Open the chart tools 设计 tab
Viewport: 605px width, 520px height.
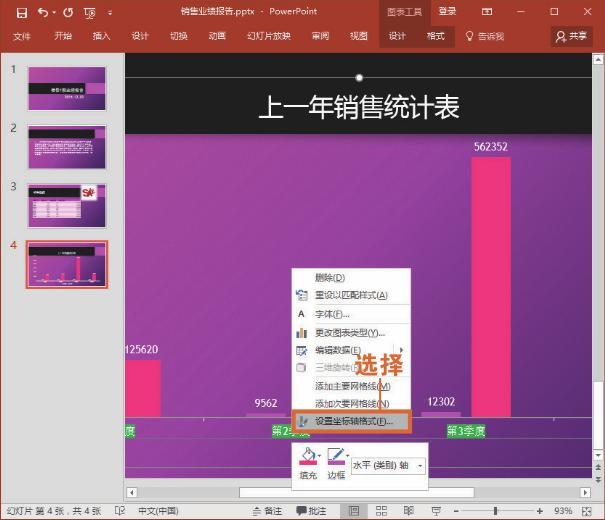pyautogui.click(x=397, y=36)
